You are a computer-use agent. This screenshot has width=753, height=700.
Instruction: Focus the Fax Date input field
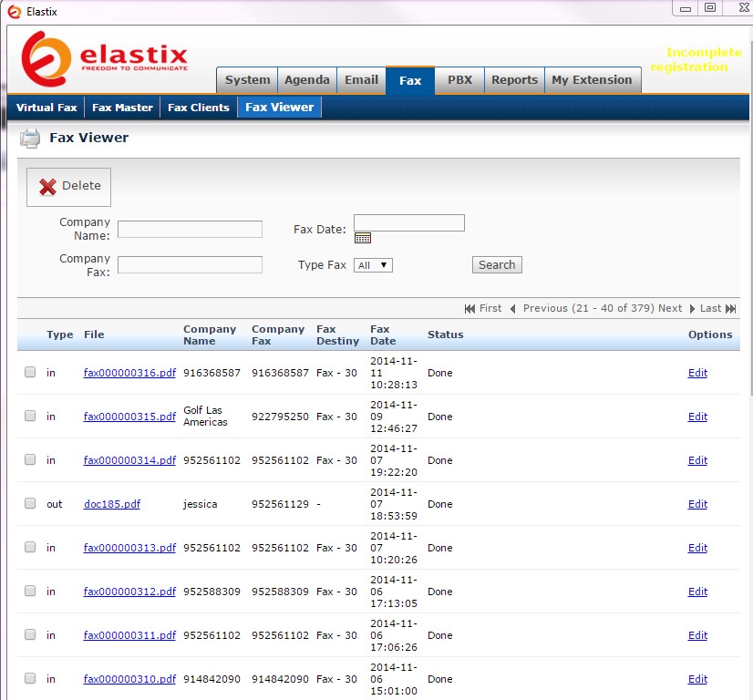coord(409,222)
